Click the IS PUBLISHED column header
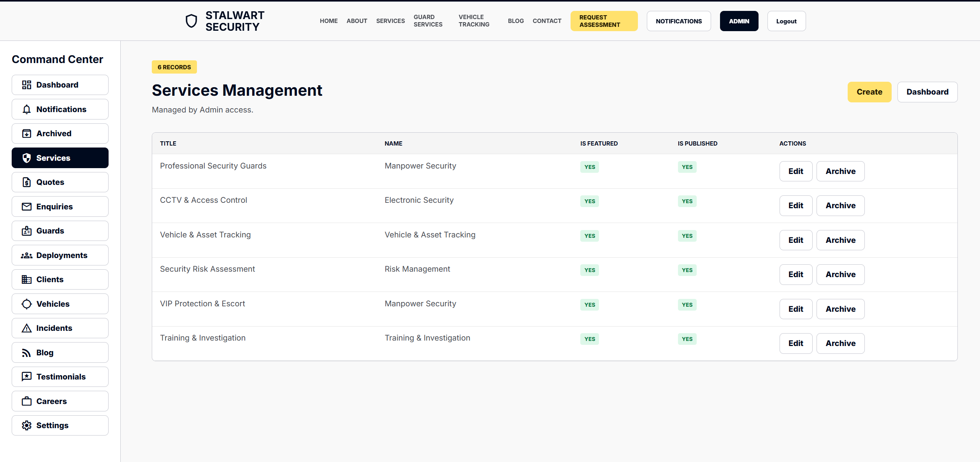Image resolution: width=980 pixels, height=462 pixels. [697, 144]
